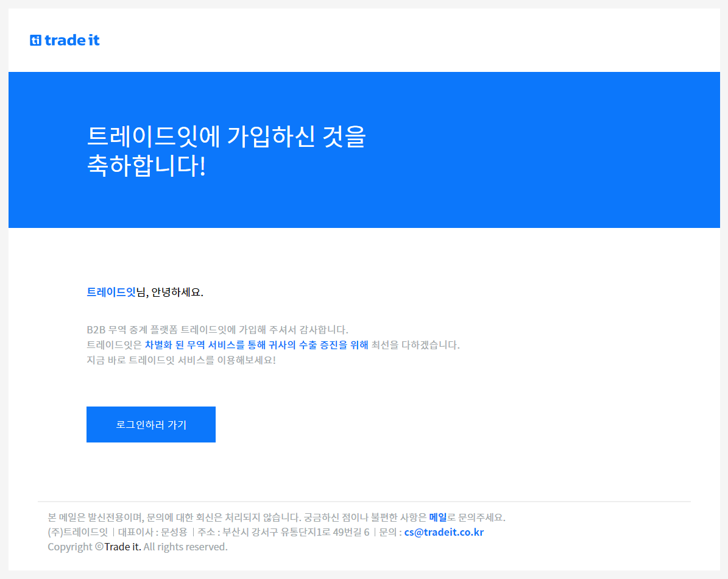Click the '최선을 다하겠습니다' gray text
This screenshot has height=579, width=728.
click(415, 345)
